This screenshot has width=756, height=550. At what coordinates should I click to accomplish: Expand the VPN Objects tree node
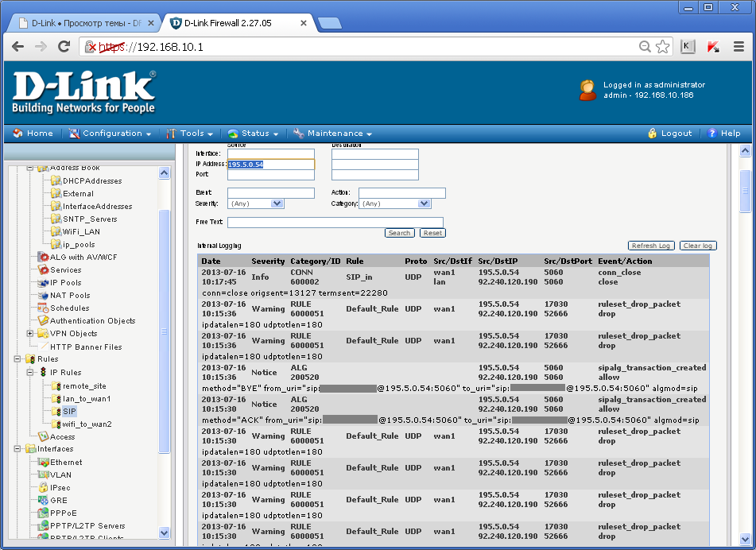(x=31, y=334)
